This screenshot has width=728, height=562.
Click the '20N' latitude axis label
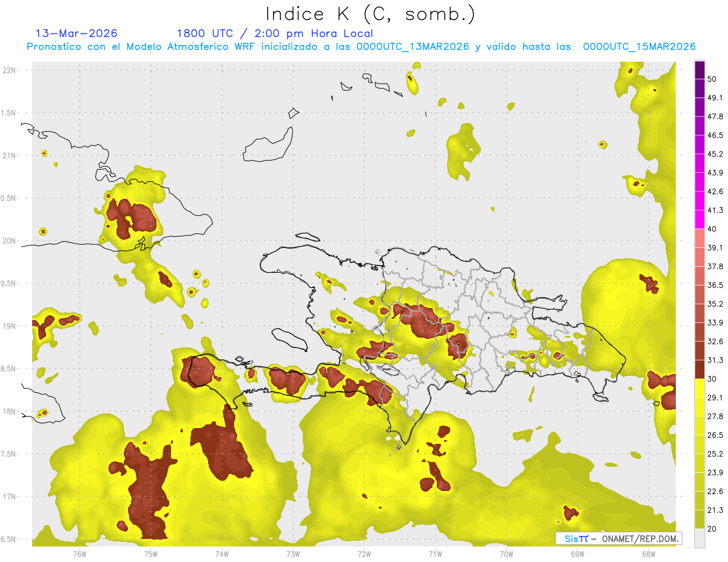coord(10,241)
